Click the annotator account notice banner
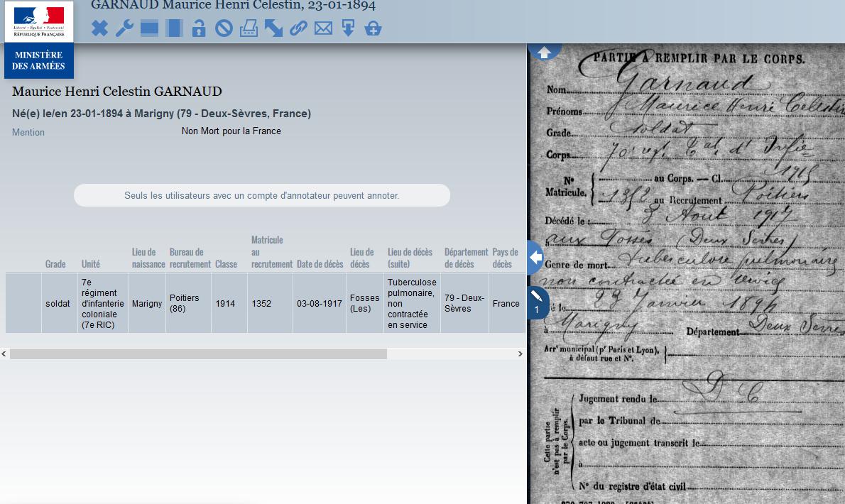Viewport: 845px width, 504px height. point(262,195)
